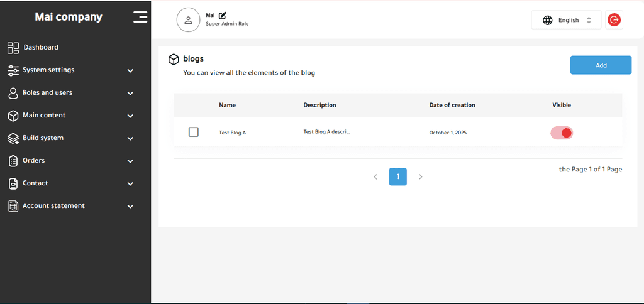Click the Build system layers icon
Image resolution: width=644 pixels, height=304 pixels.
13,139
